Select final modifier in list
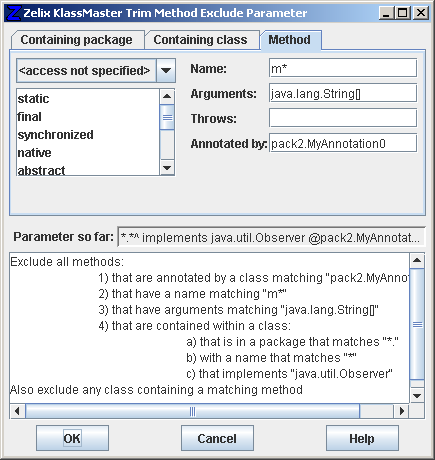Image resolution: width=435 pixels, height=460 pixels. click(88, 117)
